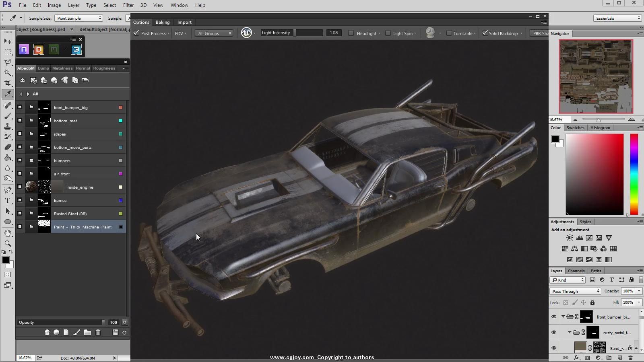644x362 pixels.
Task: Select the Horizontal Type tool
Action: (x=8, y=200)
